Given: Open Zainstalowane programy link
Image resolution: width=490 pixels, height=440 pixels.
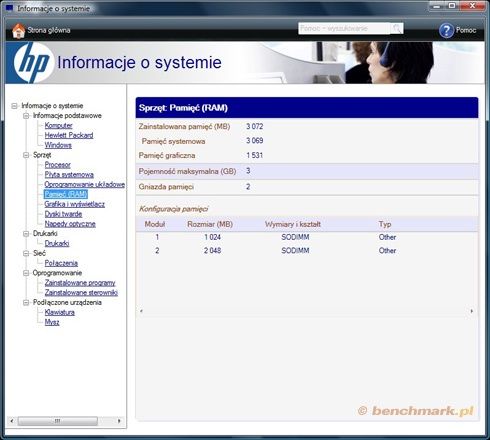Looking at the screenshot, I should (x=80, y=283).
